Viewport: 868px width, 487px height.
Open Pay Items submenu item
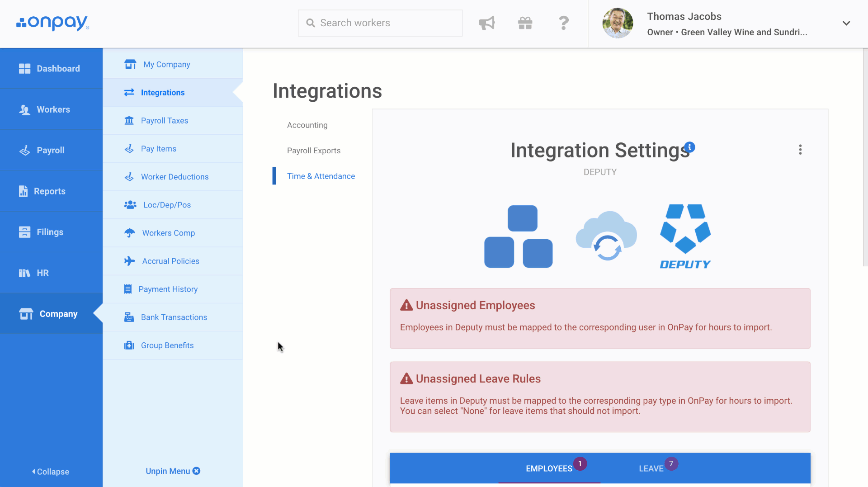pos(173,149)
